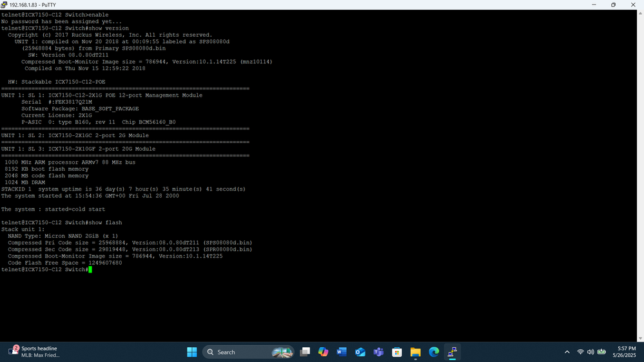The image size is (644, 362).
Task: Click serial number FEK3817Q21M text
Action: (73, 102)
